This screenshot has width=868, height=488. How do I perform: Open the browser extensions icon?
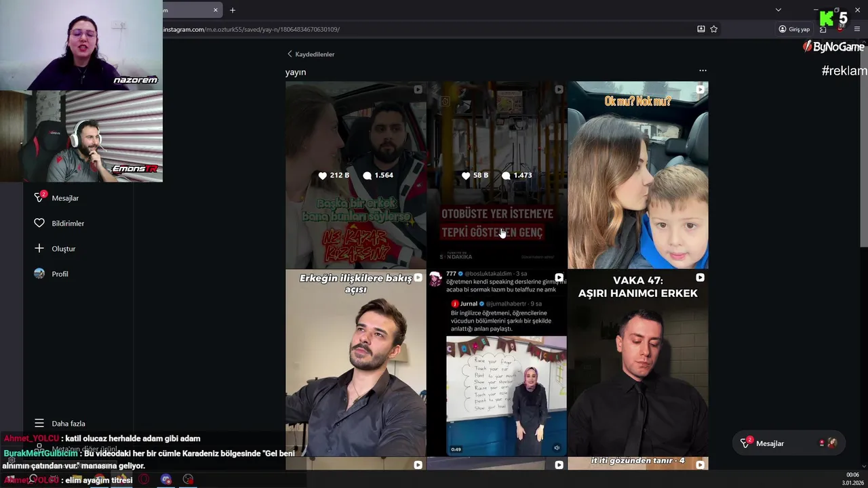click(823, 29)
